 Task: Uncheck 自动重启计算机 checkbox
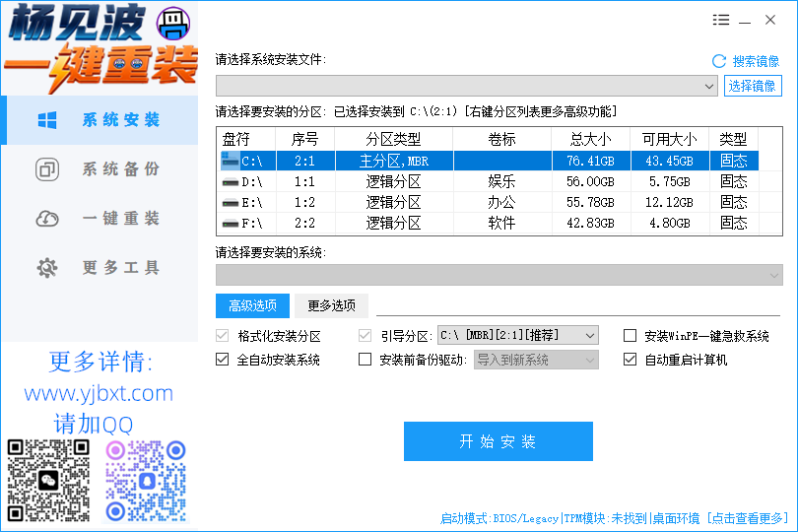point(630,360)
